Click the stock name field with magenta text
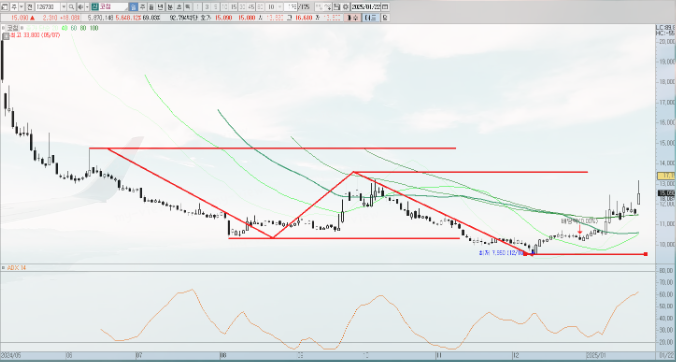Viewport: 676px width, 362px height. pos(113,6)
